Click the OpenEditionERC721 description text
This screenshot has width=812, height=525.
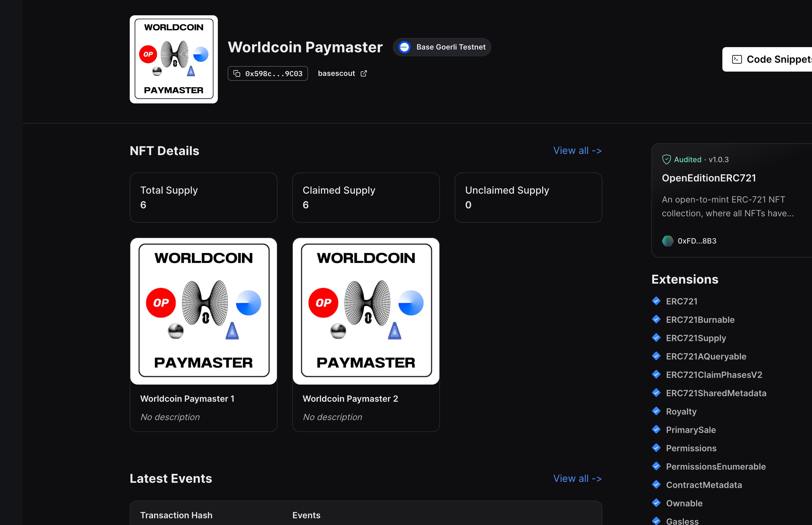point(728,206)
